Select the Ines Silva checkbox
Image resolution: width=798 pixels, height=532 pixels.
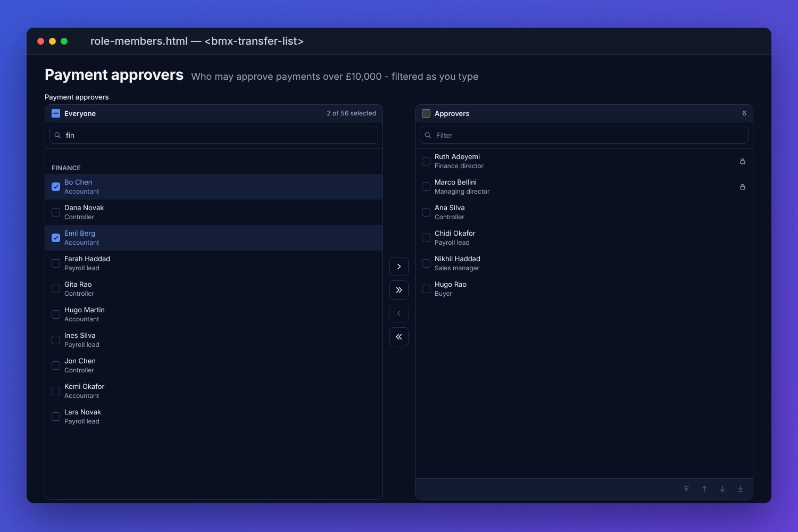[56, 340]
